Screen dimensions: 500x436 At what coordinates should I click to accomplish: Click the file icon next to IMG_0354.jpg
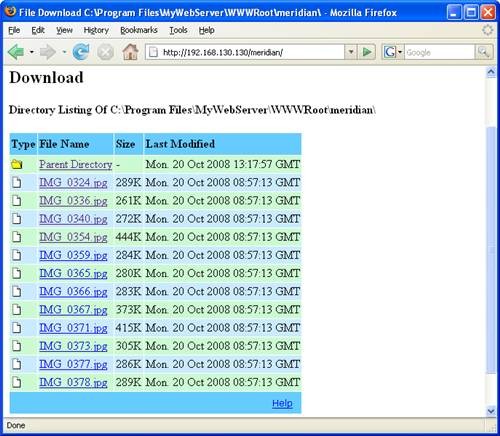[x=17, y=237]
